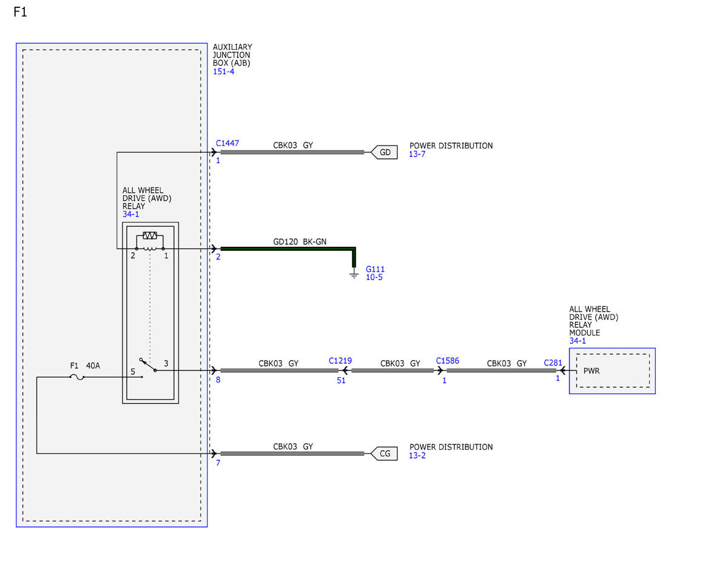Viewport: 728px width, 562px height.
Task: Click the CBK03 GY label on the CG wire
Action: tap(293, 447)
